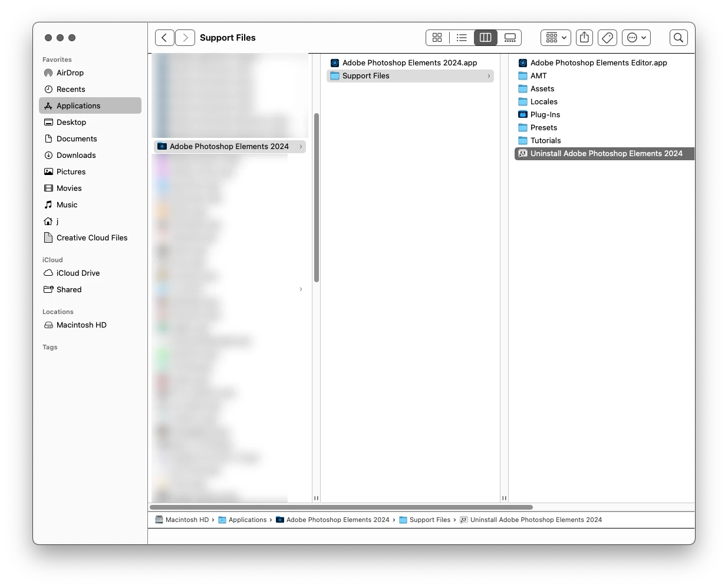Switch to column view
Viewport: 728px width, 588px height.
[x=486, y=38]
